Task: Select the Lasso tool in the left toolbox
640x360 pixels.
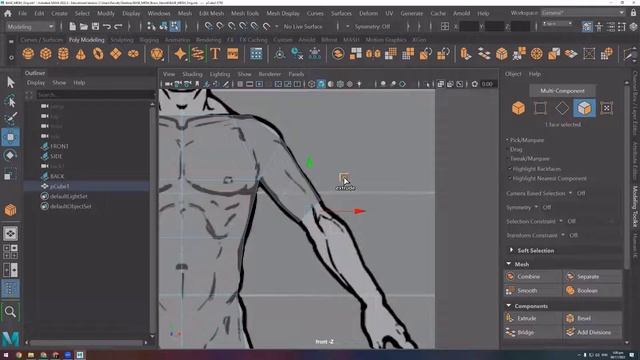Action: 10,100
